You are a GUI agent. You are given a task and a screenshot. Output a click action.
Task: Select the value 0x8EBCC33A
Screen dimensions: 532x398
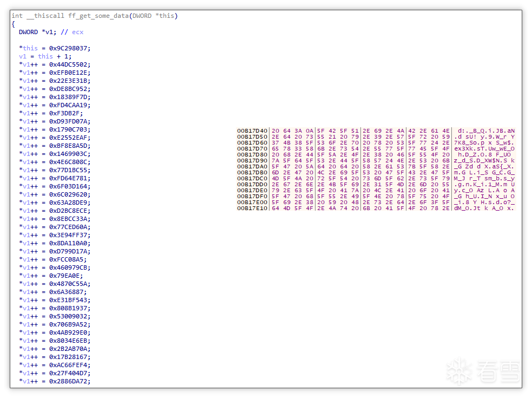coord(68,219)
